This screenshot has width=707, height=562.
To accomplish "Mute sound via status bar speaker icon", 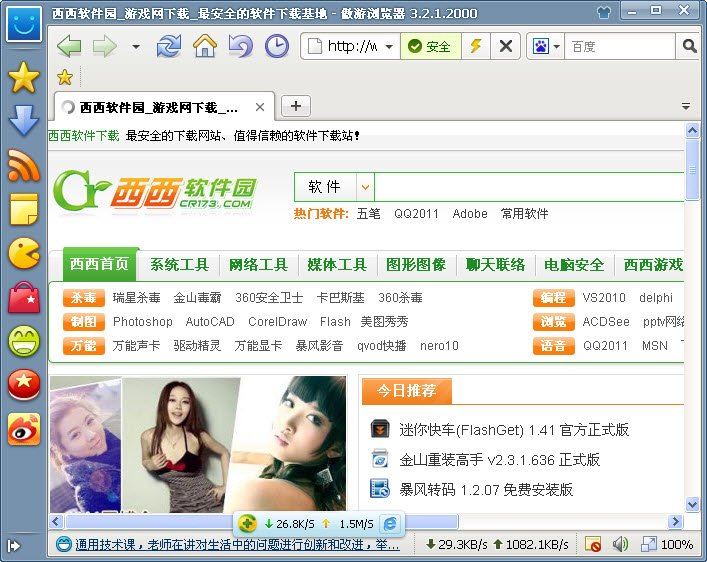I will (620, 544).
